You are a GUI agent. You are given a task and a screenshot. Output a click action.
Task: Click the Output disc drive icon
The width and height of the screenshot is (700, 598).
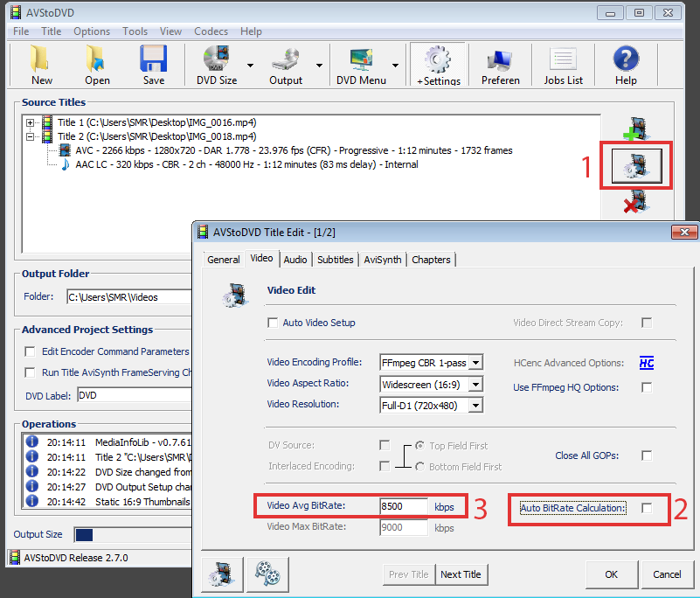[286, 59]
